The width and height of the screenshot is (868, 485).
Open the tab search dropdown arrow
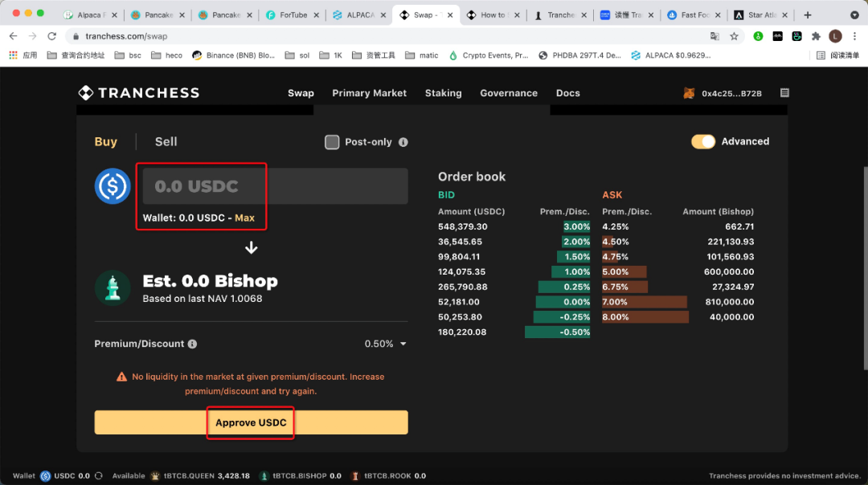click(x=854, y=15)
